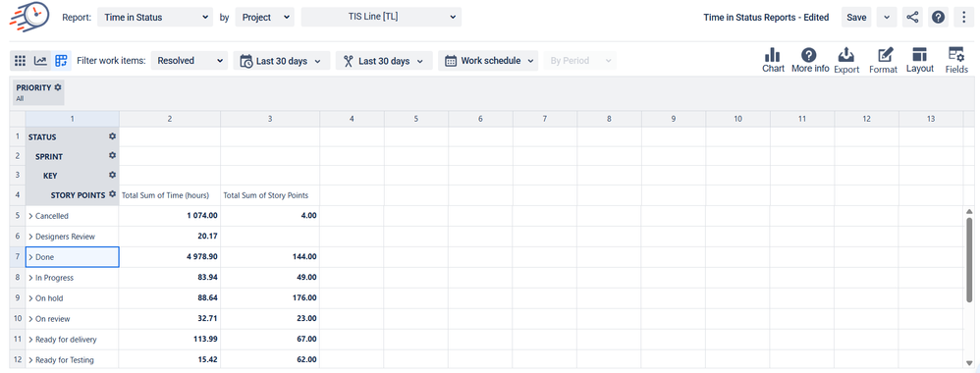Open the three-dot more options menu
Image resolution: width=980 pixels, height=373 pixels.
click(x=963, y=18)
